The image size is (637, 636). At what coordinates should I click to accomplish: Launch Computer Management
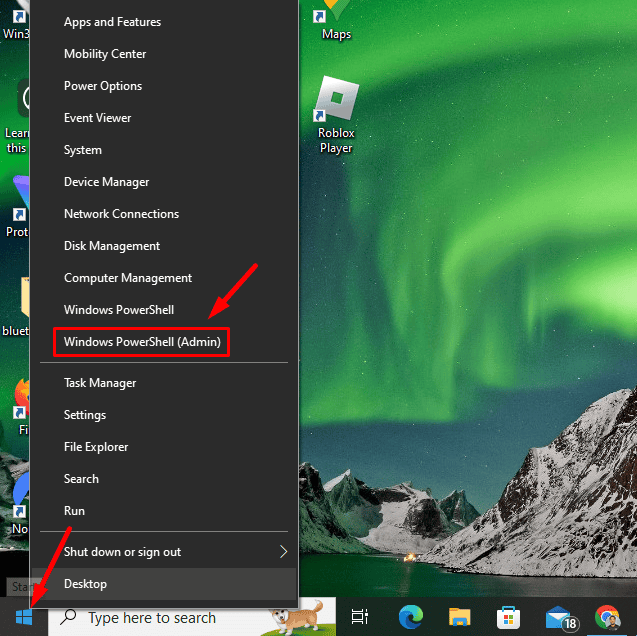tap(164, 278)
